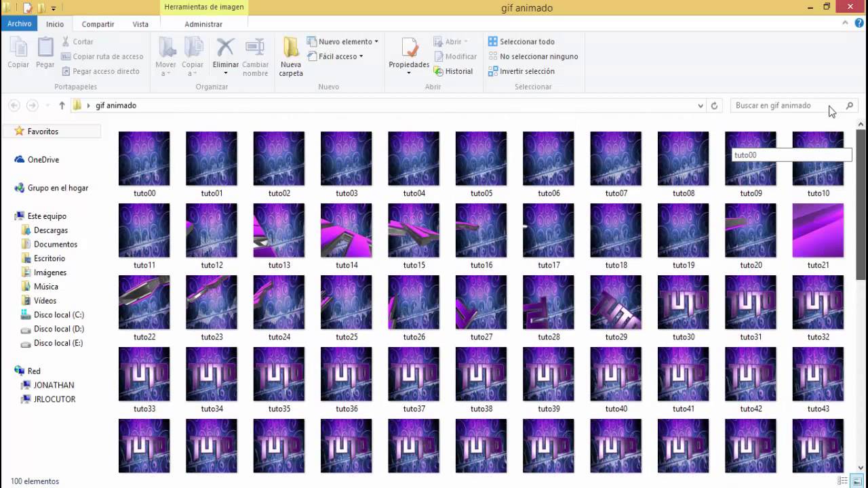The height and width of the screenshot is (488, 868).
Task: Select the tuto29 thumbnail
Action: point(616,302)
